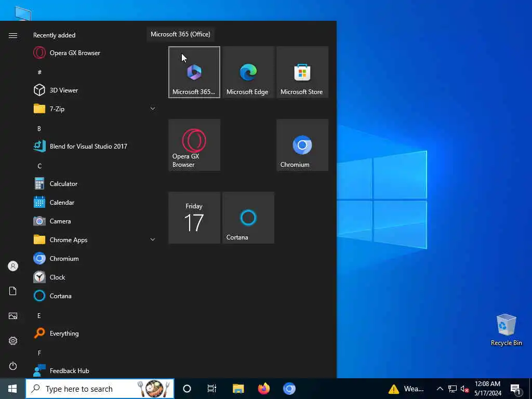Open the Clock app
The height and width of the screenshot is (399, 532).
(x=94, y=277)
